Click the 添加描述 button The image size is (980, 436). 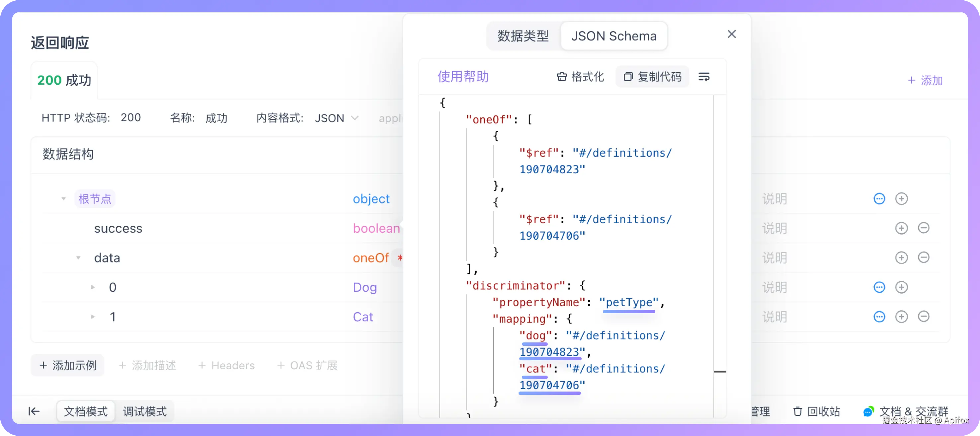tap(147, 365)
